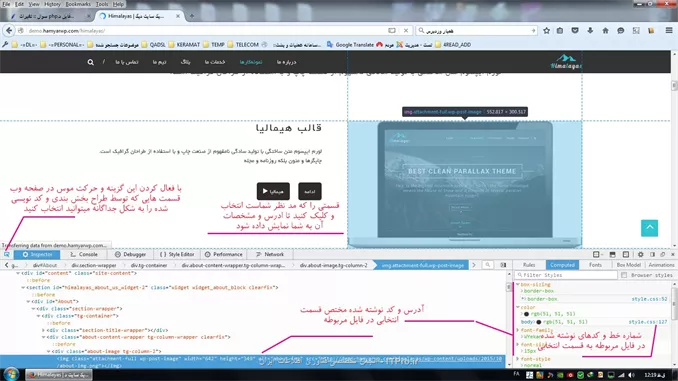Click the dock-to-side devtools icon
Image resolution: width=678 pixels, height=381 pixels.
tap(652, 255)
